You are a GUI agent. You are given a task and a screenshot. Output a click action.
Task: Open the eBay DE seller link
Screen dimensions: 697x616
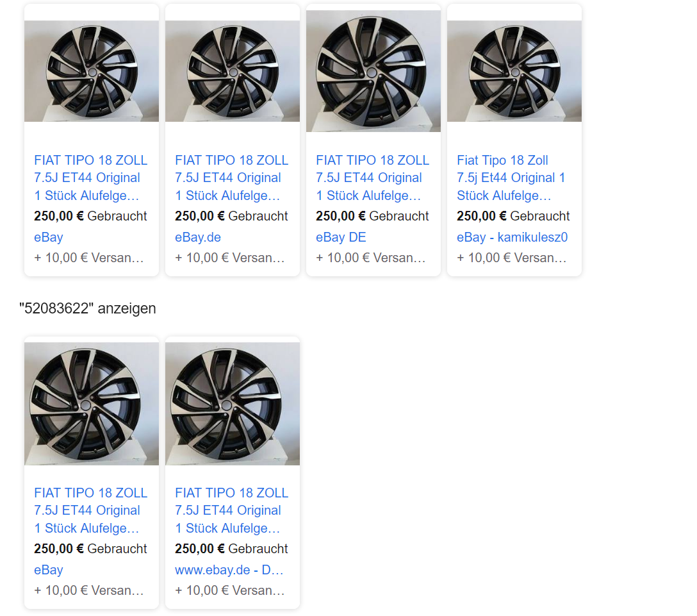click(341, 237)
